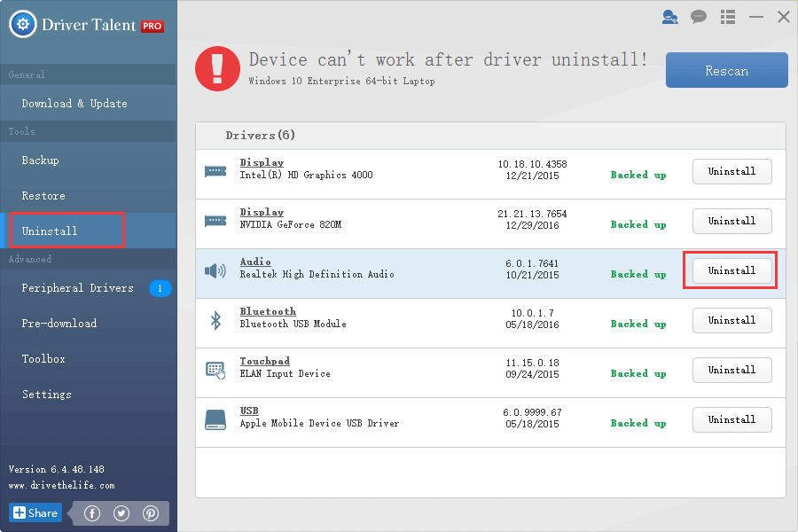The height and width of the screenshot is (532, 798).
Task: Click version 10.18.10.4358 of Intel driver
Action: click(x=532, y=164)
